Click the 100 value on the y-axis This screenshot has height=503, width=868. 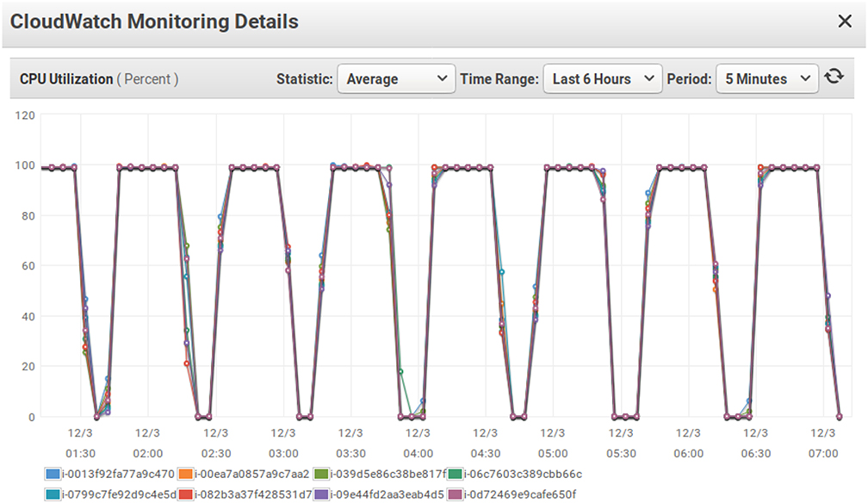25,165
